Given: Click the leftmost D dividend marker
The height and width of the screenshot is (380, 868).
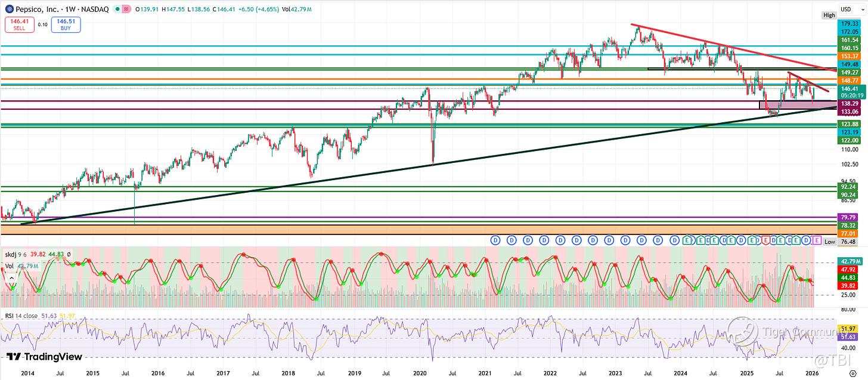Looking at the screenshot, I should (495, 240).
